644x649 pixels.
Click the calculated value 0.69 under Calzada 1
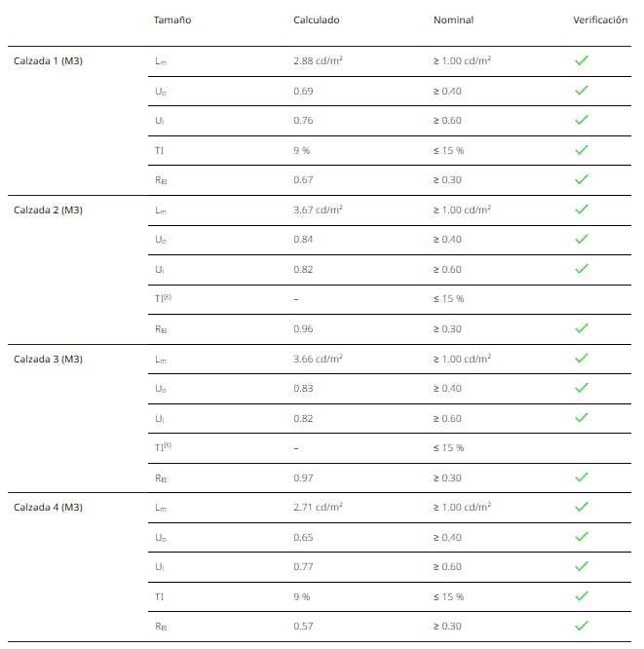(303, 91)
